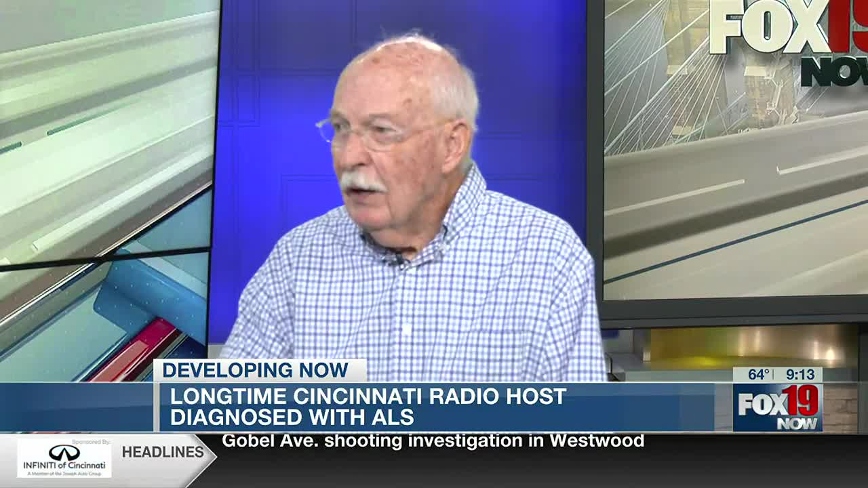Viewport: 868px width, 488px height.
Task: Click the 'Longtime Cincinnati Radio Host' headline line
Action: (x=368, y=396)
